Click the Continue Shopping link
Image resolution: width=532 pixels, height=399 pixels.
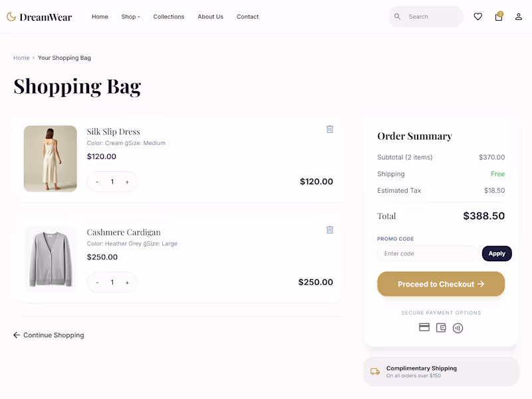49,334
